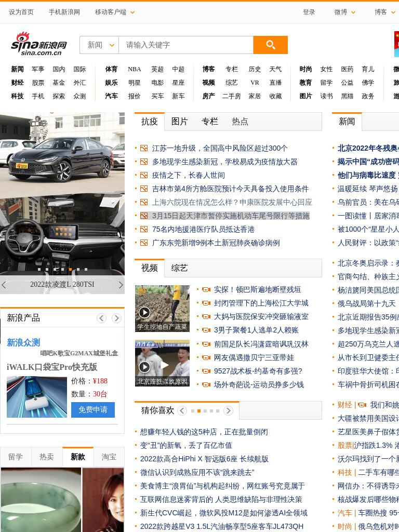The image size is (399, 532).
Task: Click the 2022款凌渡L 280TSI caption
Action: click(x=62, y=284)
